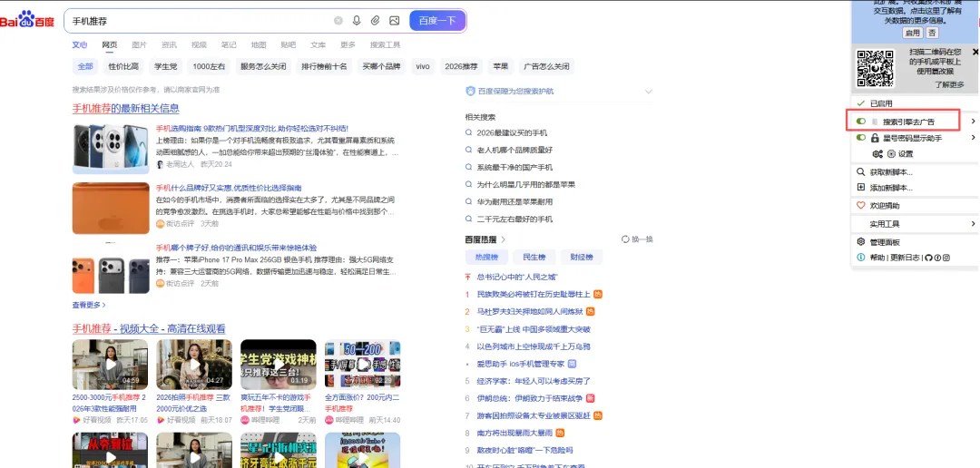Click hot headline 经济学家：年轻人可以考虑买房了
Screen dimensions: 980x468
[x=534, y=381]
